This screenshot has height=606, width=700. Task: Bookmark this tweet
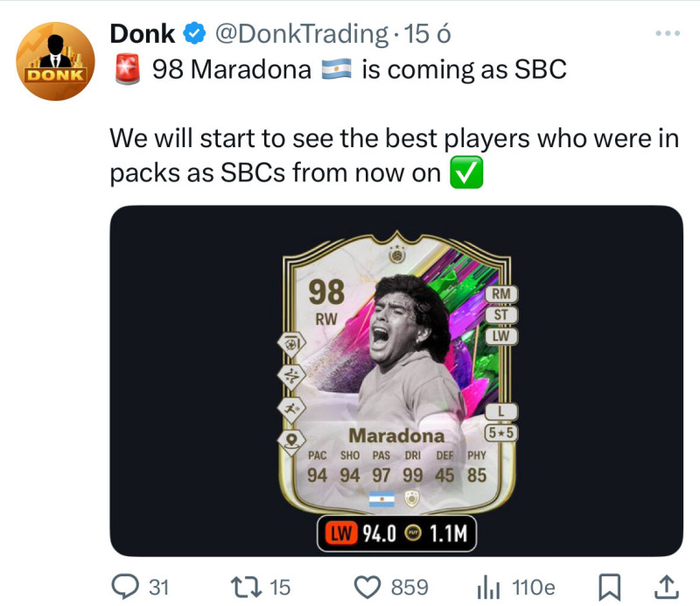609,588
